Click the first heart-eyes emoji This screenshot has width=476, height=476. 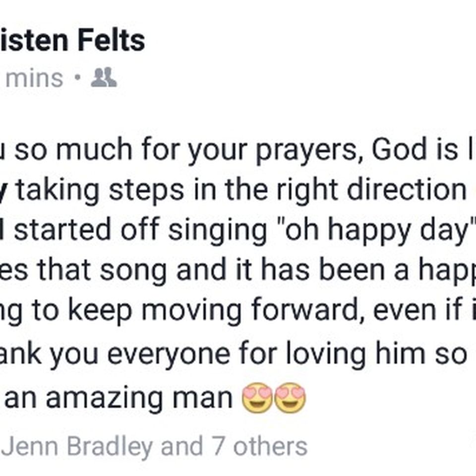tap(257, 397)
